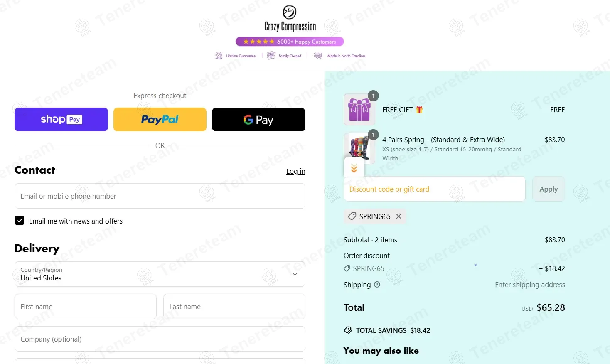Click the shipping help question mark icon

[377, 285]
